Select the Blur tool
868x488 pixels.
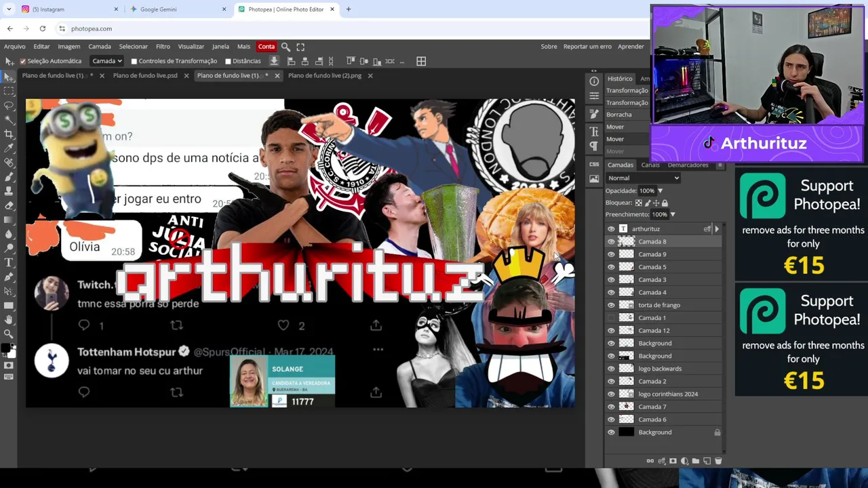[9, 233]
